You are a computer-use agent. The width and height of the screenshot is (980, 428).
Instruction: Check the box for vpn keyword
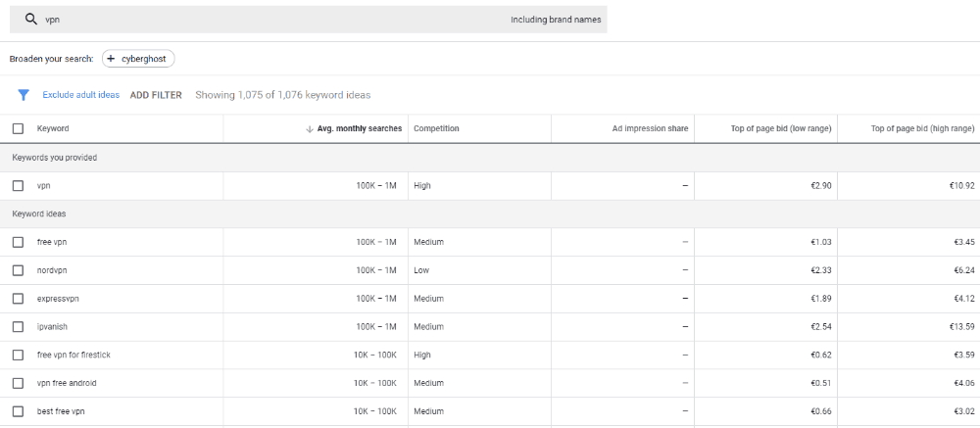pyautogui.click(x=18, y=185)
